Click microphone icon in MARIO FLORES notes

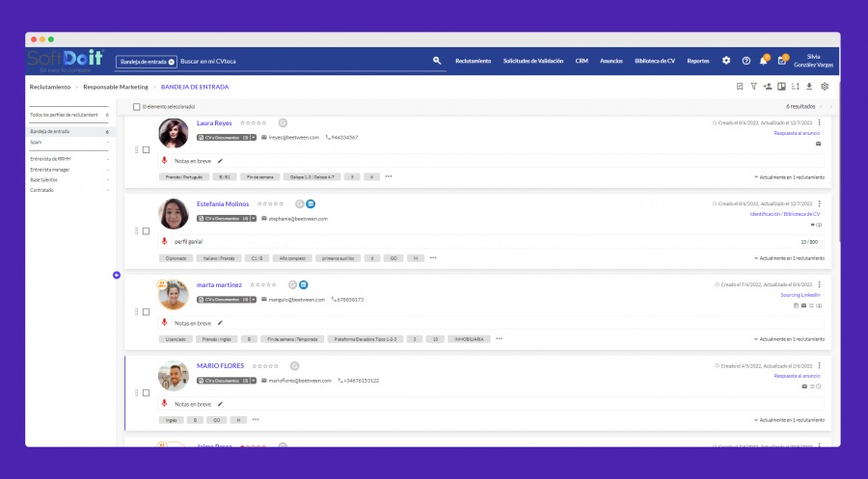click(x=164, y=403)
